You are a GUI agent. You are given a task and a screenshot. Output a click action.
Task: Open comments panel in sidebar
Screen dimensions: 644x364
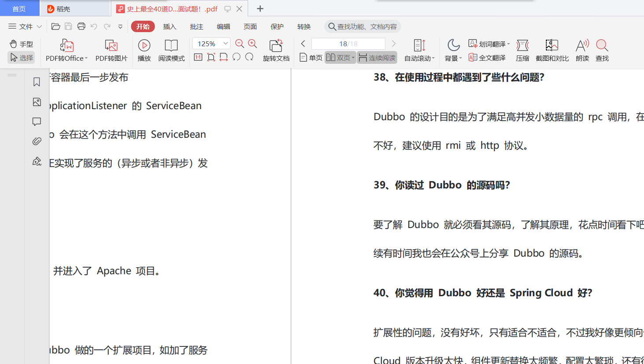pyautogui.click(x=37, y=121)
